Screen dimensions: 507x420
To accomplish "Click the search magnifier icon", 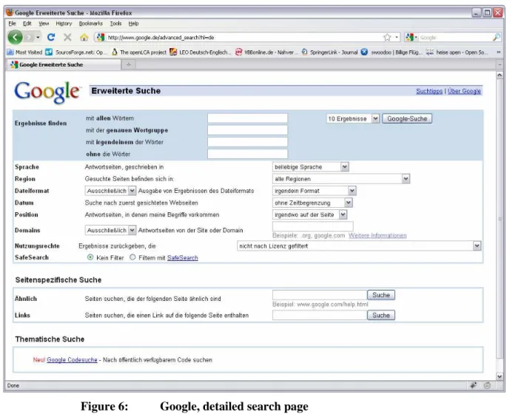I will pyautogui.click(x=497, y=38).
